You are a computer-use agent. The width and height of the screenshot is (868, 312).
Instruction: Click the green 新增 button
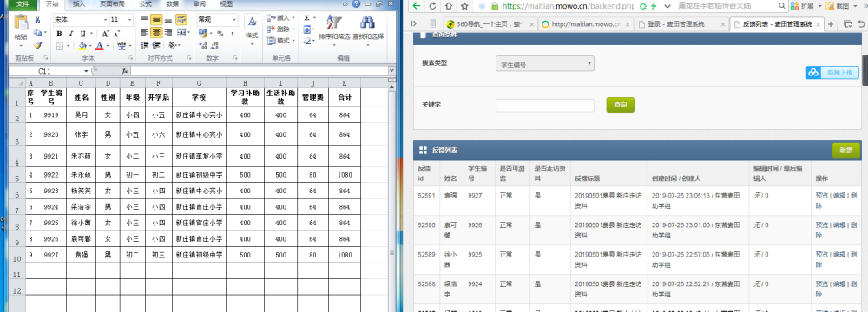click(845, 150)
